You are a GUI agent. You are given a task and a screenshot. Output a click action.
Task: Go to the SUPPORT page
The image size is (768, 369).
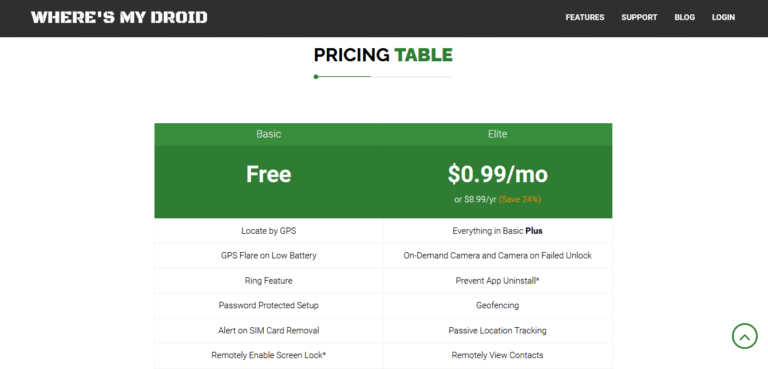tap(639, 17)
